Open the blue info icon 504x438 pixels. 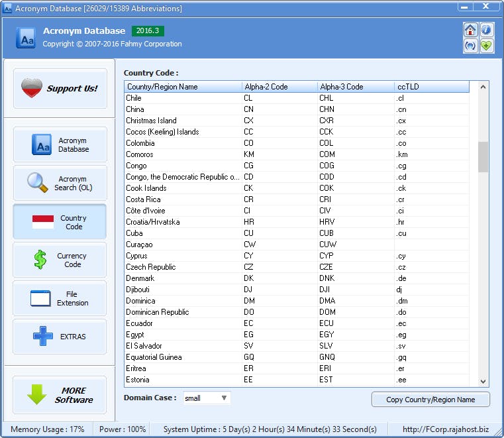pos(487,30)
